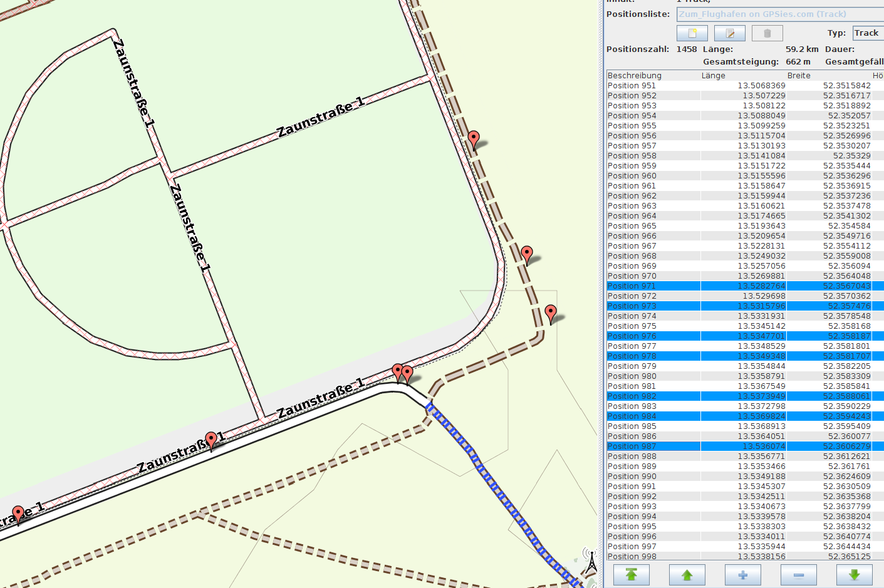Click the Breite column header
The image size is (884, 588).
pyautogui.click(x=829, y=75)
